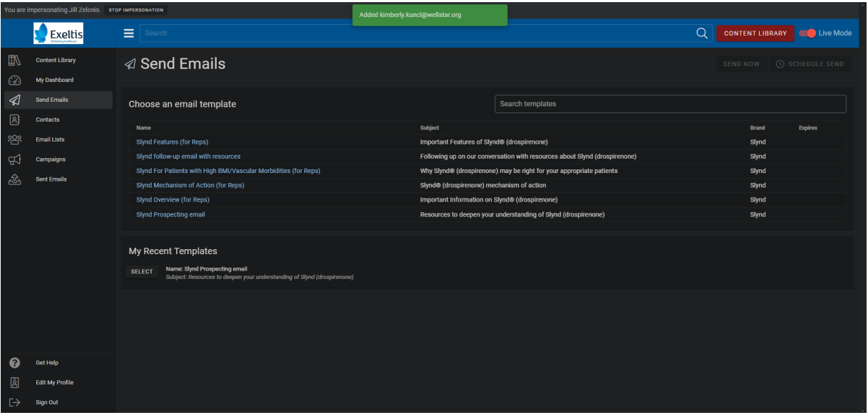View Sent Emails
The height and width of the screenshot is (415, 868).
click(51, 179)
